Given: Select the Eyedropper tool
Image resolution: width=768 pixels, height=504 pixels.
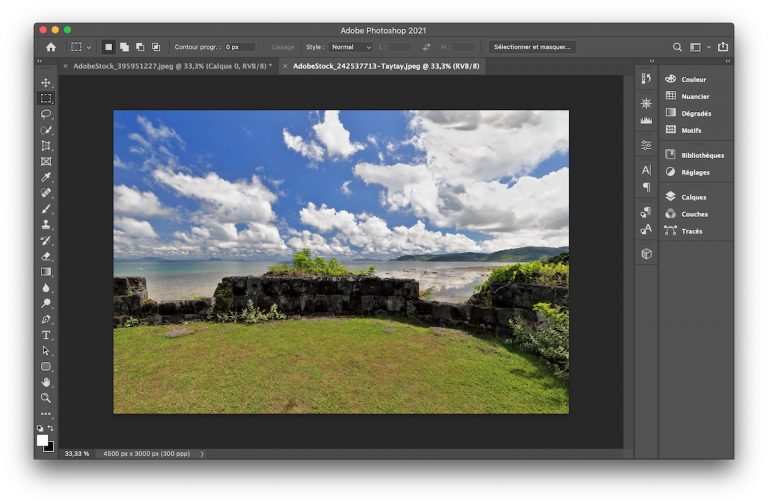Looking at the screenshot, I should tap(46, 177).
